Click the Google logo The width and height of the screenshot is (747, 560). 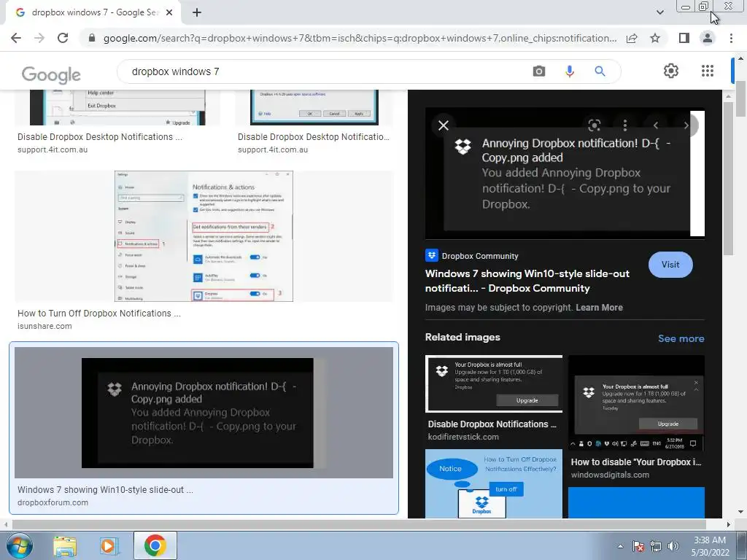coord(51,74)
